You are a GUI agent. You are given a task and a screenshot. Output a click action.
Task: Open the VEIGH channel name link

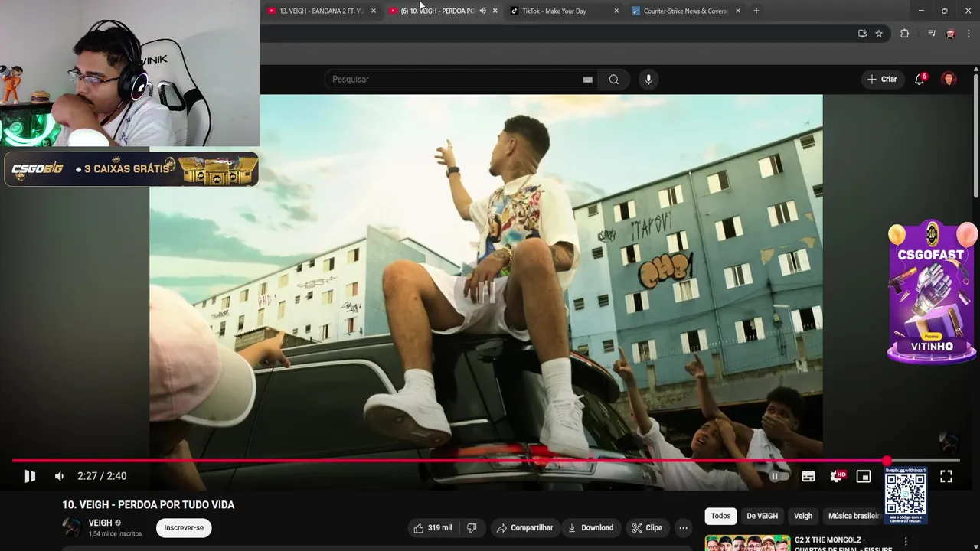pyautogui.click(x=100, y=523)
